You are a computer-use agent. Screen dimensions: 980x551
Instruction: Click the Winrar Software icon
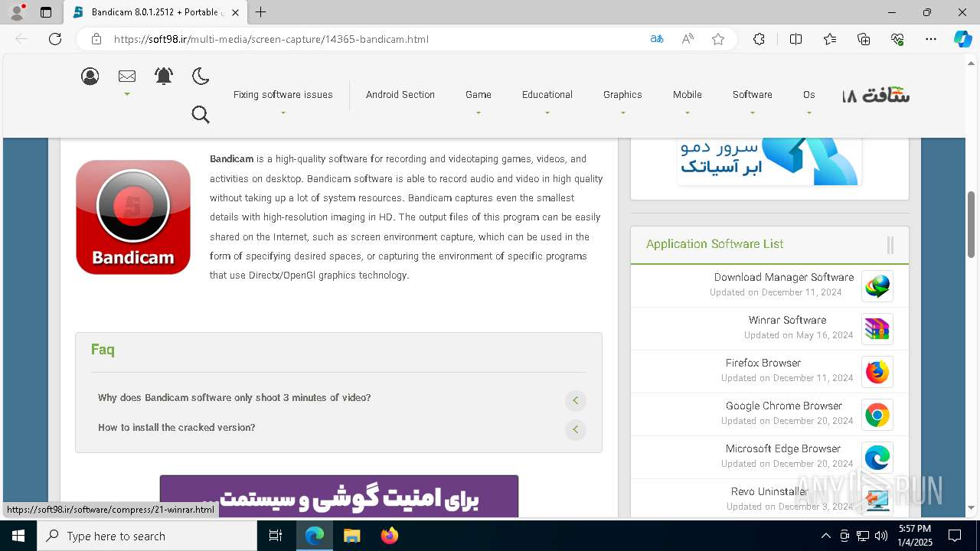tap(877, 329)
